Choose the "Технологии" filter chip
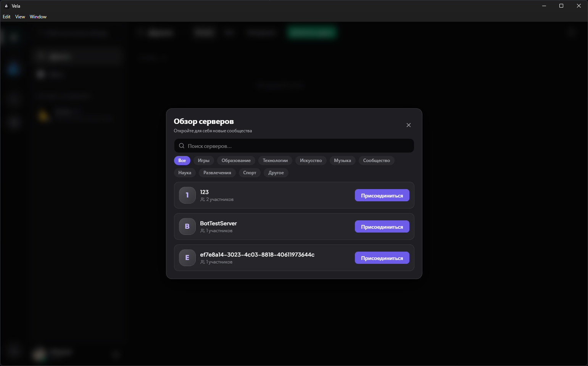Screen dimensions: 588x366 coord(275,161)
